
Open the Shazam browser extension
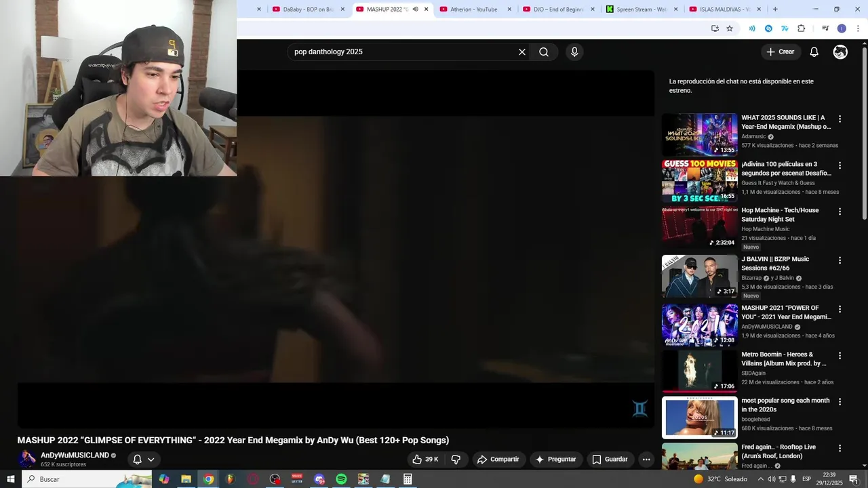pos(768,28)
